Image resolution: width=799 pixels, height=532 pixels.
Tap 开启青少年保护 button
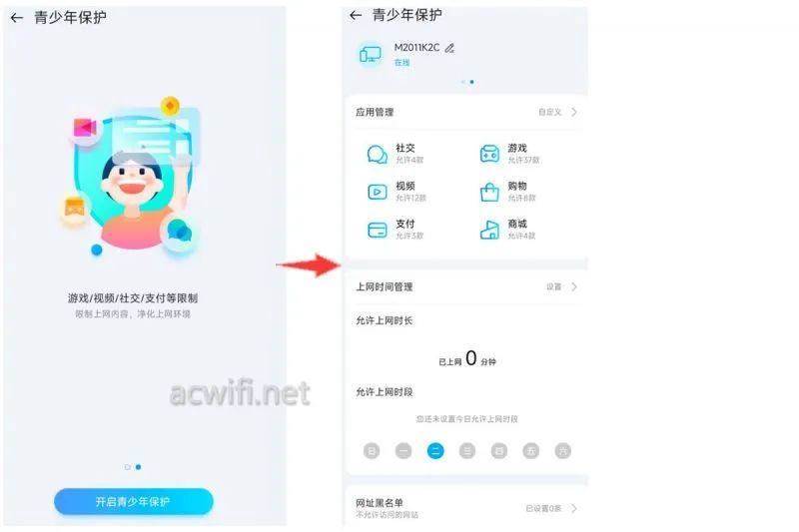point(134,501)
